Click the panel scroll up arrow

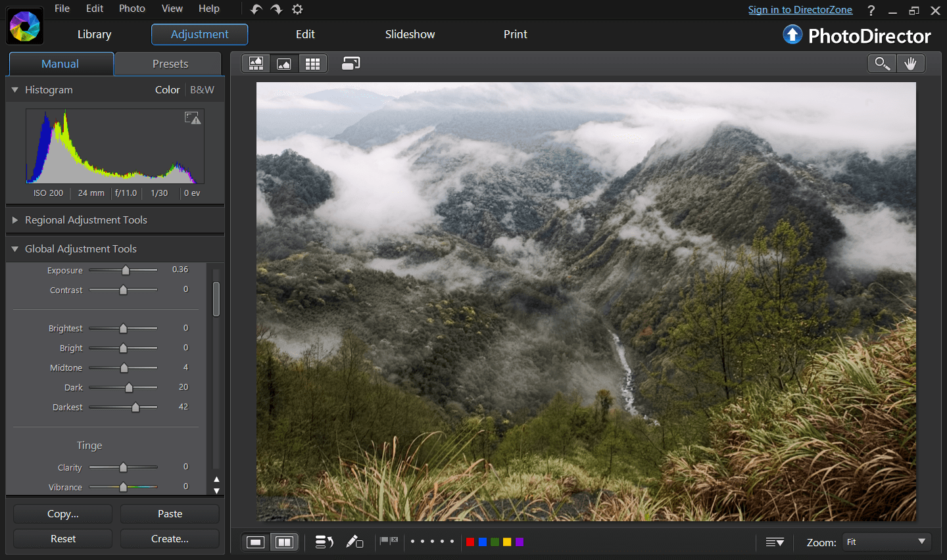(x=216, y=479)
